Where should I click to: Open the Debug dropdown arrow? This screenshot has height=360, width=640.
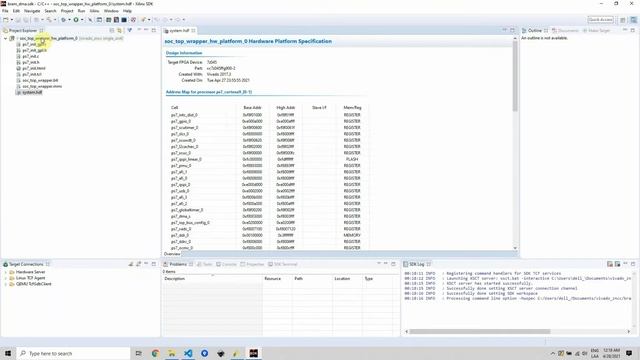69,20
